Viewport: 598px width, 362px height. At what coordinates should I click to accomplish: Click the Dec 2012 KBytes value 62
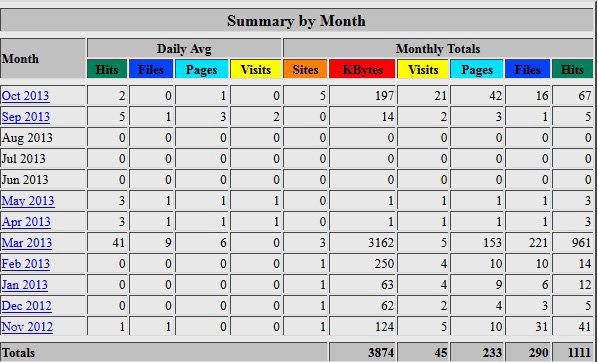coord(387,306)
